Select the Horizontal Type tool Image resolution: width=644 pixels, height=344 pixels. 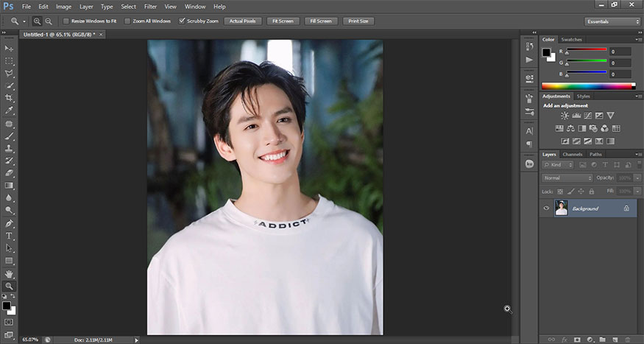(10, 236)
